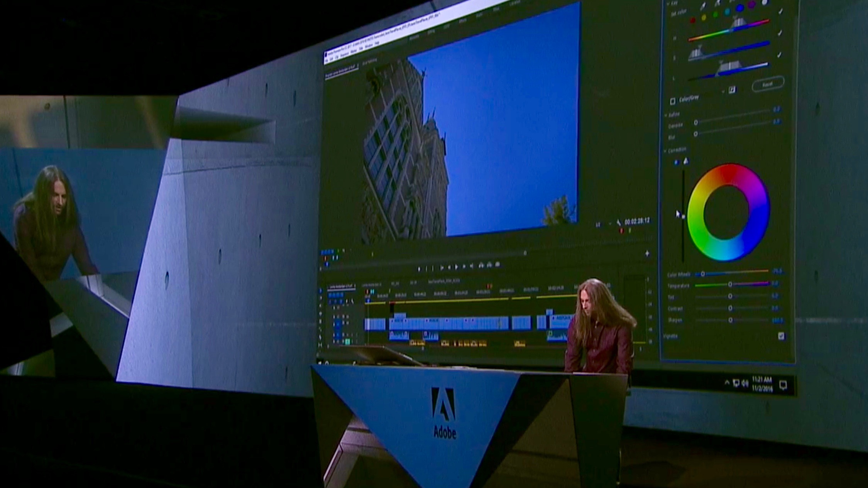Click the Extract button
This screenshot has width=868, height=488.
[x=489, y=265]
